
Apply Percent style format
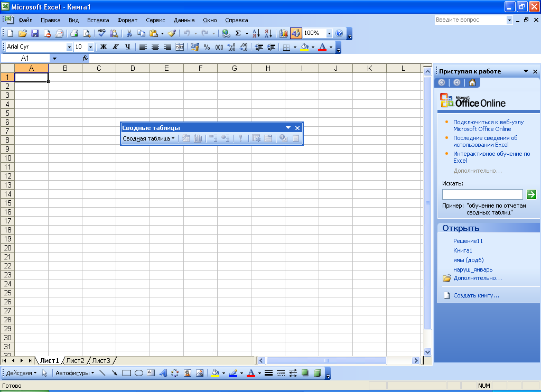pos(207,47)
